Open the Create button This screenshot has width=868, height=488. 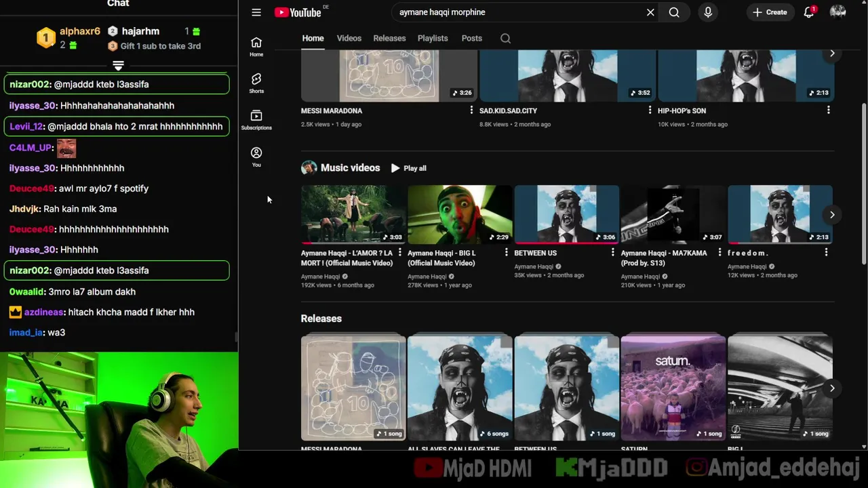770,12
